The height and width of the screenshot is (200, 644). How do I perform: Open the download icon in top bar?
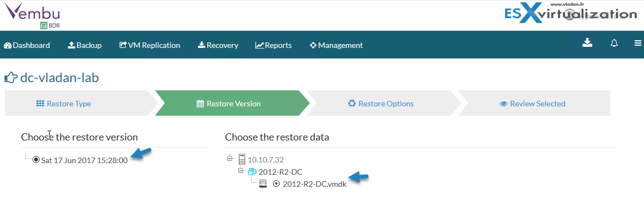(x=587, y=43)
